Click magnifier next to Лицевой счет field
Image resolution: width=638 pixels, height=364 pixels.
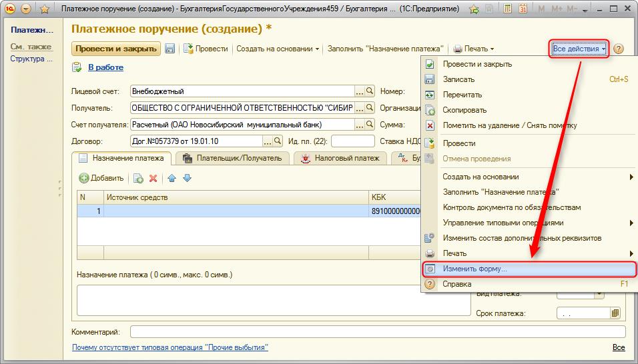[370, 91]
